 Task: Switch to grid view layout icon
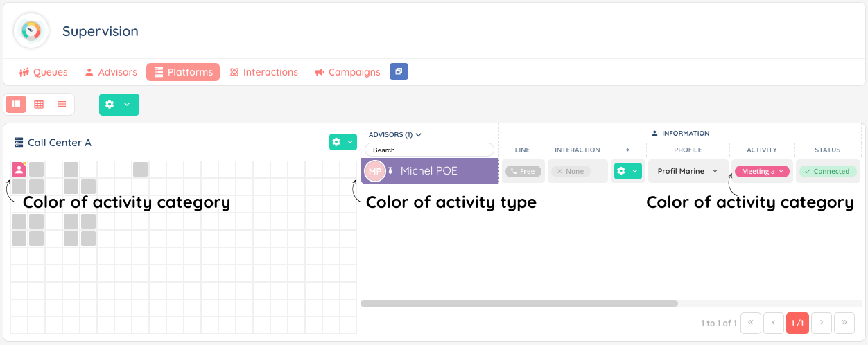tap(39, 104)
